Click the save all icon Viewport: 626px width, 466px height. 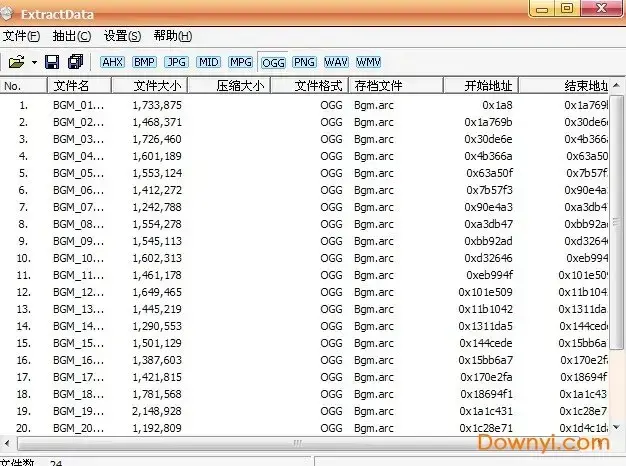[x=75, y=61]
